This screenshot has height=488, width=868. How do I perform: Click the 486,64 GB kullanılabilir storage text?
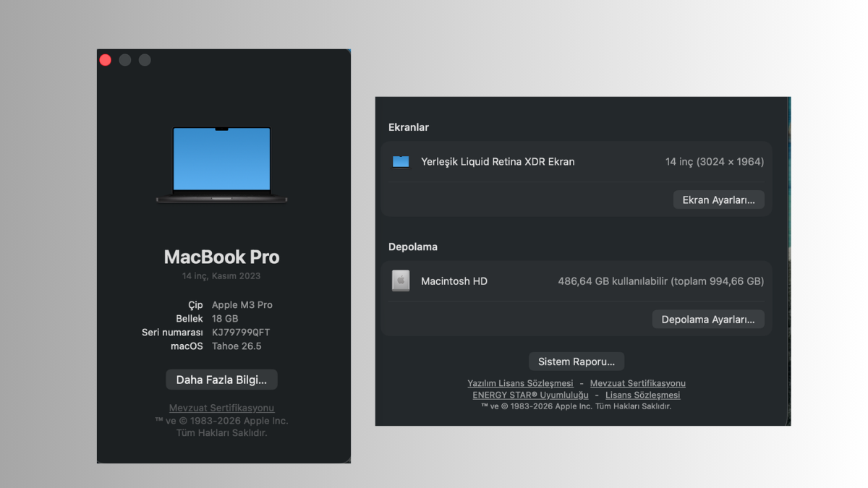pos(660,281)
